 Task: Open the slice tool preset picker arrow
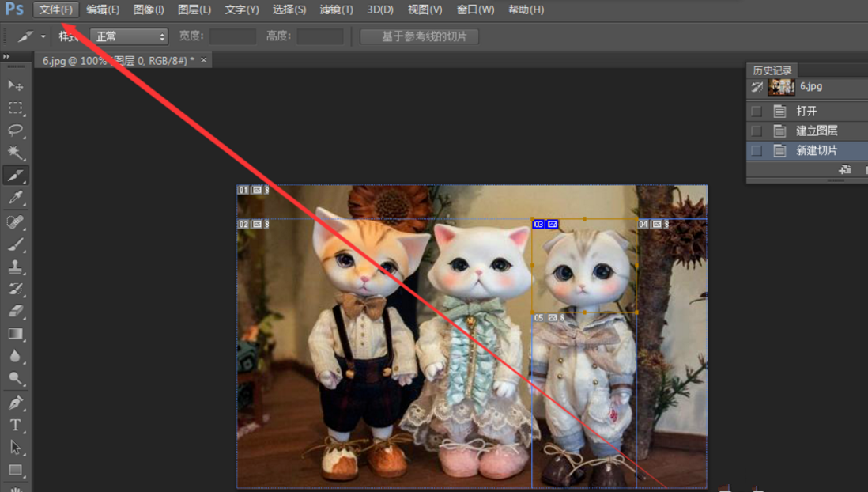43,36
